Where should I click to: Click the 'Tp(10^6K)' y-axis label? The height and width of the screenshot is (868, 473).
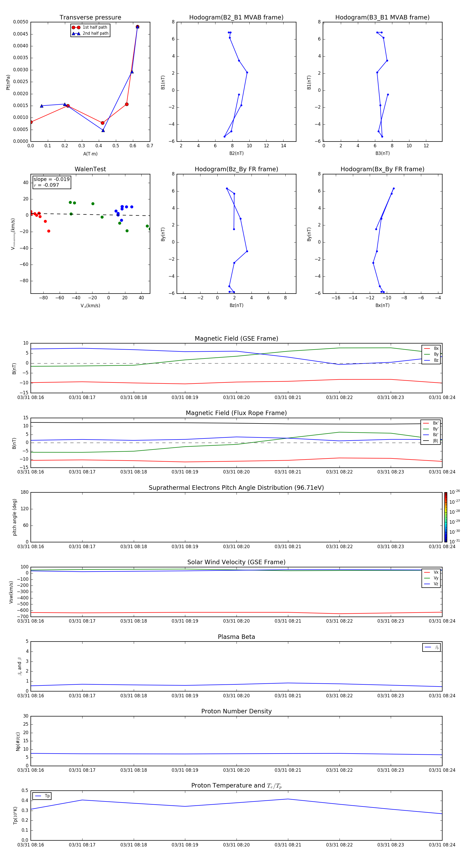tap(15, 815)
